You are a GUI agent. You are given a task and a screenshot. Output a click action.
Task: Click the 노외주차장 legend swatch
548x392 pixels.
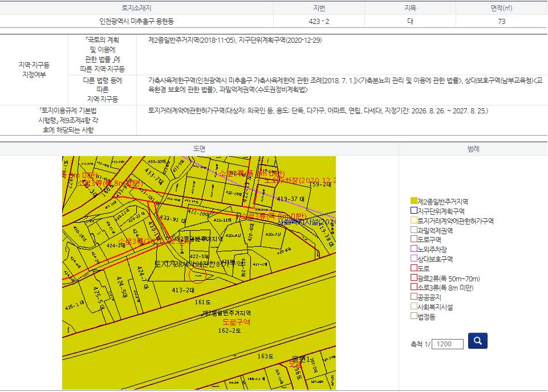[414, 249]
